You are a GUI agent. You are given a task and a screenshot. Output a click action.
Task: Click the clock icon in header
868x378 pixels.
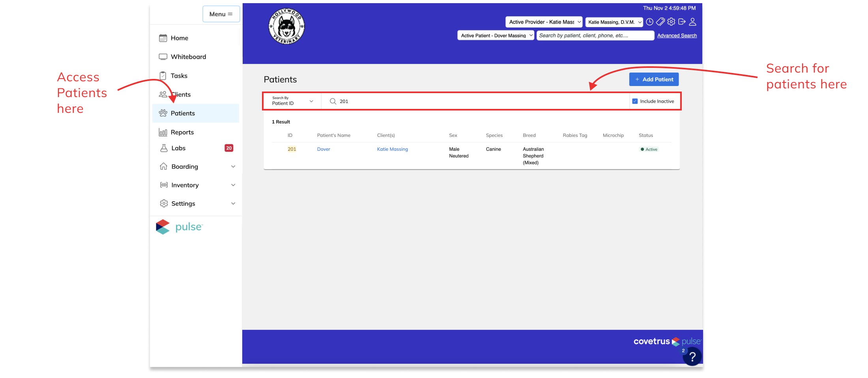click(x=649, y=22)
